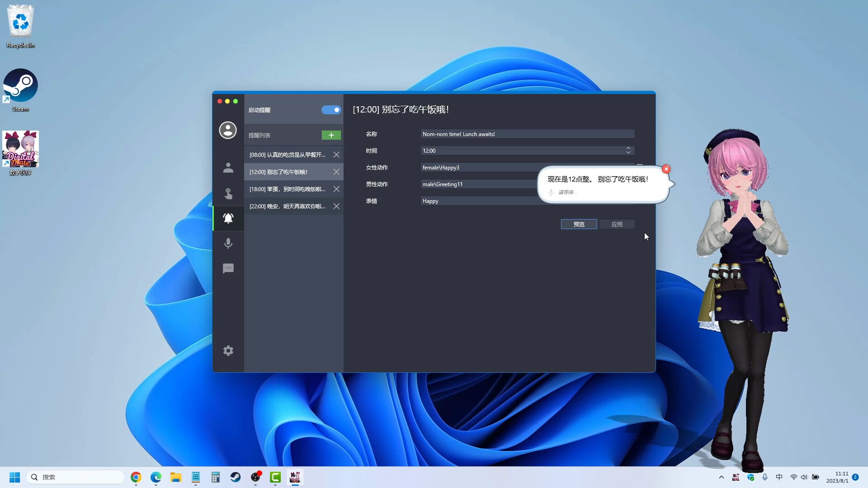
Task: Delete the [08:00] breakfast reminder
Action: [x=336, y=155]
